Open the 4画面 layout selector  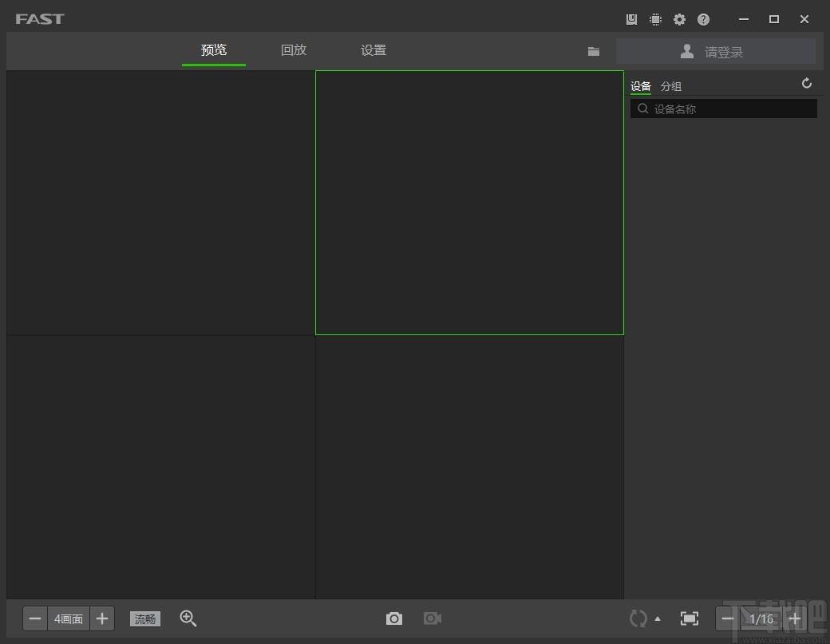[69, 618]
